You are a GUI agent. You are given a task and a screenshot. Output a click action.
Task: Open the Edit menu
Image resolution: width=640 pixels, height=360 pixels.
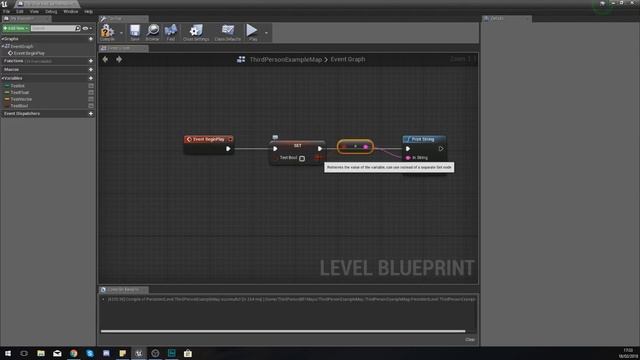(x=20, y=12)
